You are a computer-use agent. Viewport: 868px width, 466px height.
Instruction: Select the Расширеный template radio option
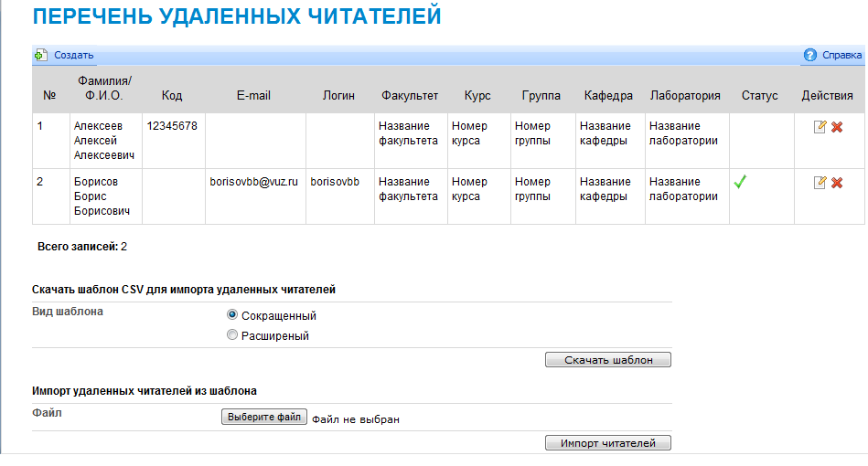(232, 335)
